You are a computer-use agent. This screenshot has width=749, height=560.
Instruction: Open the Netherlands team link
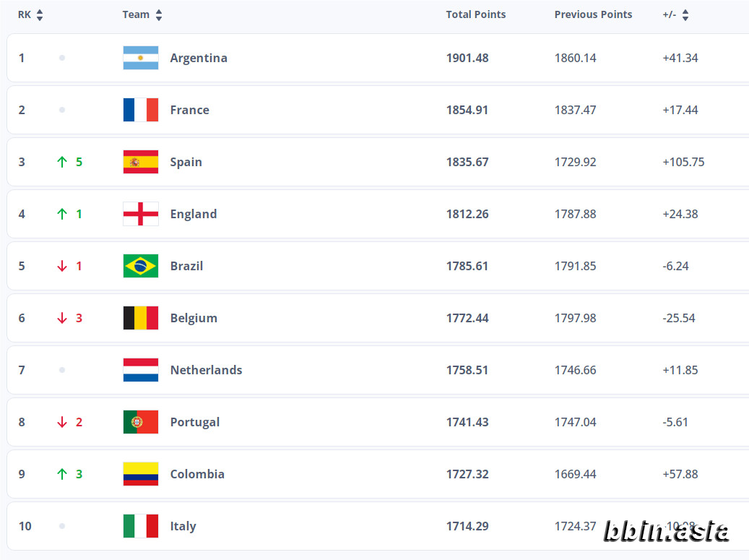pyautogui.click(x=207, y=370)
